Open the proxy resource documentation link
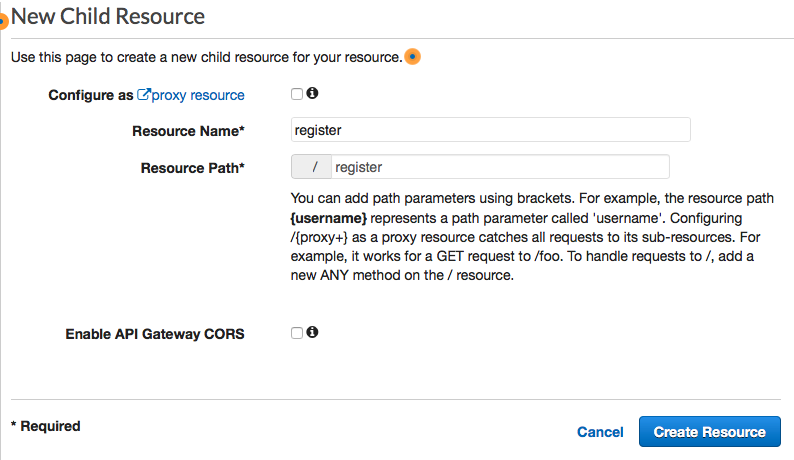This screenshot has height=460, width=794. coord(198,95)
